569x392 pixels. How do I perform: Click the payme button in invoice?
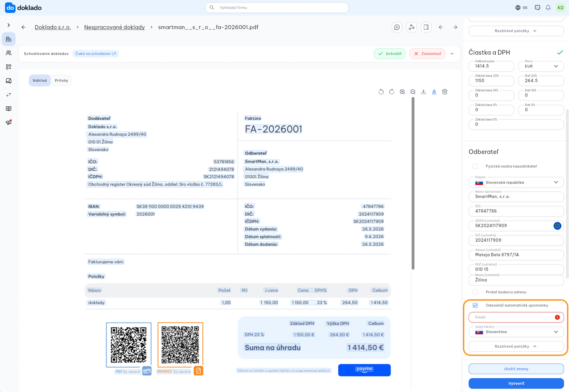coord(365,370)
